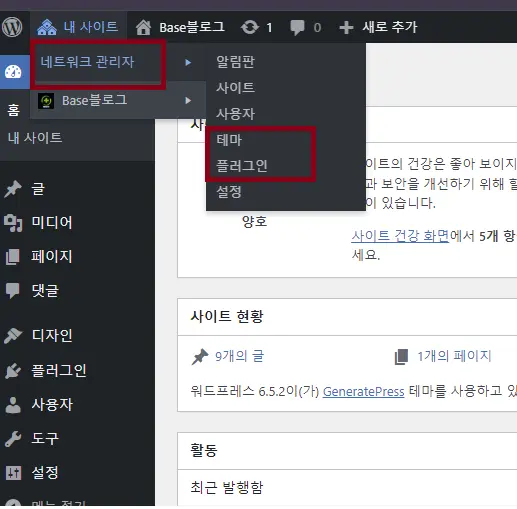
Task: Open 알림판 in network admin submenu
Action: point(235,62)
